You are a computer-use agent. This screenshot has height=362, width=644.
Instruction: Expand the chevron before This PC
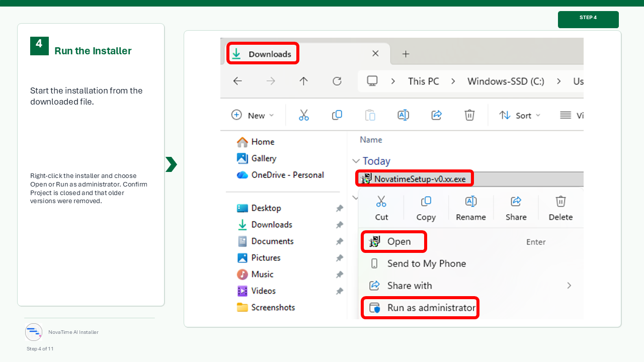392,81
